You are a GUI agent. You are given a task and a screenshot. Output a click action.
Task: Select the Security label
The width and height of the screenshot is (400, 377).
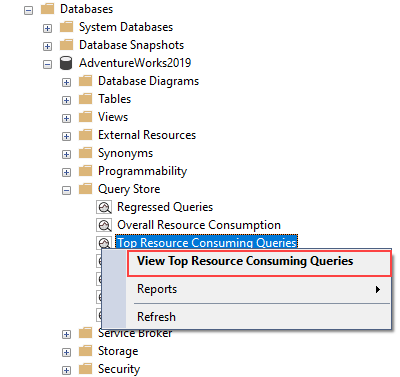[x=119, y=369]
